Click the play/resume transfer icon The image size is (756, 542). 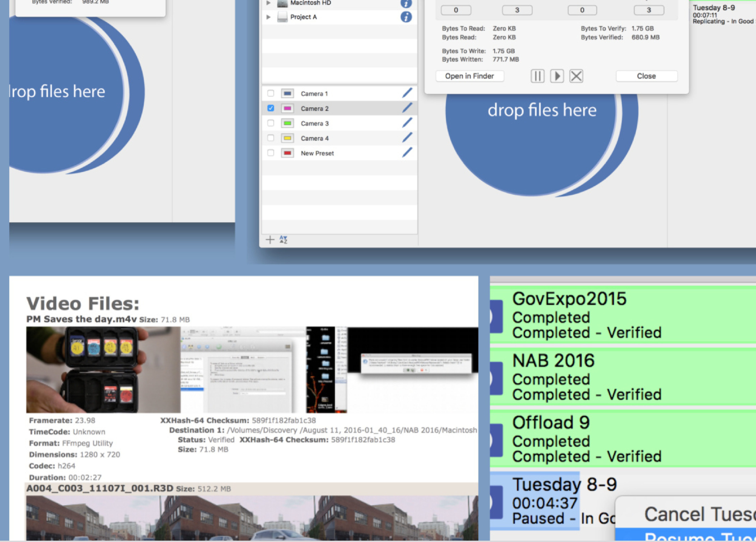[x=557, y=76]
